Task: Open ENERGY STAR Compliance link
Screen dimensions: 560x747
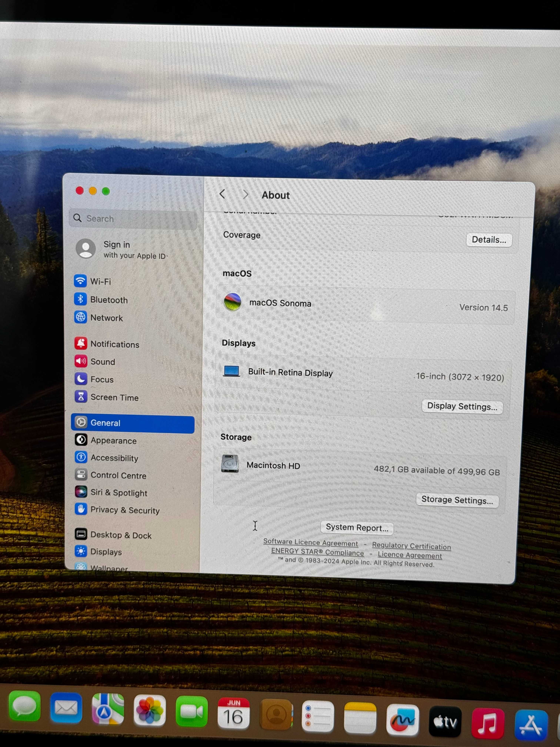Action: click(x=318, y=552)
